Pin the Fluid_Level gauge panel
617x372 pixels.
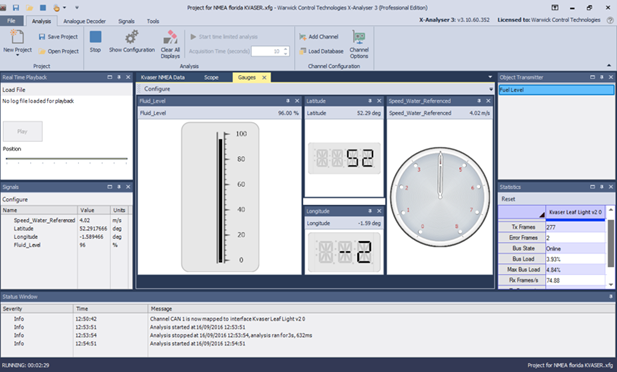tap(288, 101)
